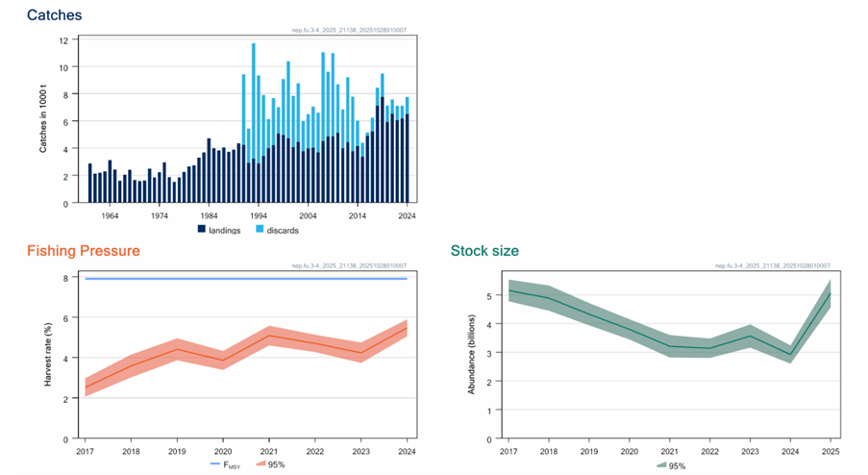Click the 95% legend swatch under Stock size
Image resolution: width=868 pixels, height=475 pixels.
662,464
